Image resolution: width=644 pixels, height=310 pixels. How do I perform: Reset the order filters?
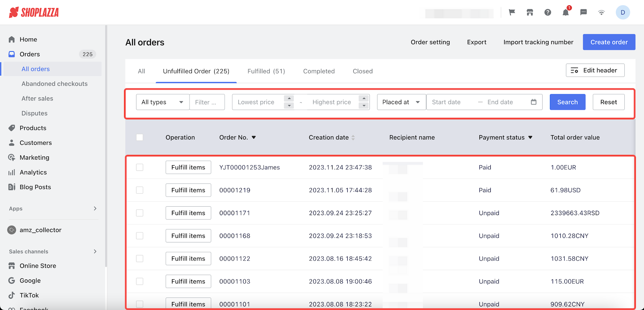tap(609, 102)
